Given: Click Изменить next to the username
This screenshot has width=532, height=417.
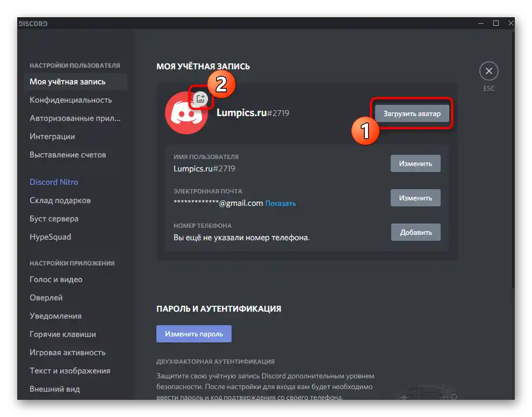Looking at the screenshot, I should pos(415,163).
